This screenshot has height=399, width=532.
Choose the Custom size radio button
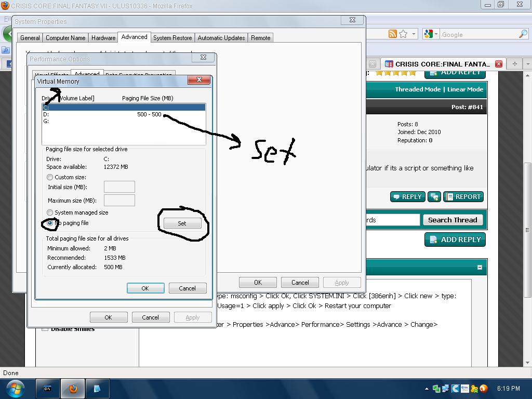point(50,177)
